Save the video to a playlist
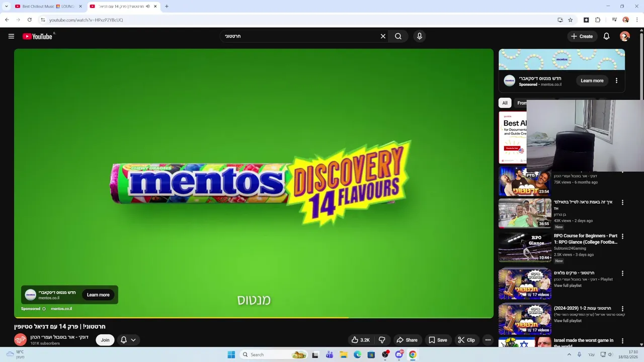This screenshot has width=644, height=362. click(x=438, y=340)
